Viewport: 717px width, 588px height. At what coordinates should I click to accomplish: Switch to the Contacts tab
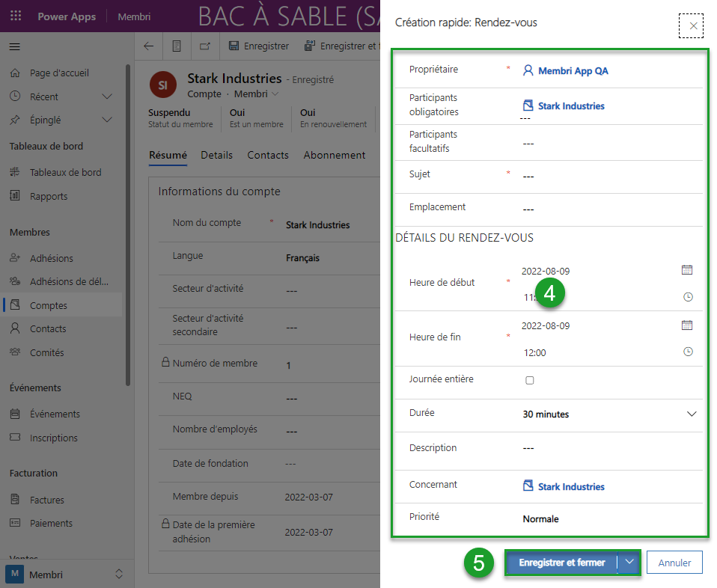pos(268,155)
